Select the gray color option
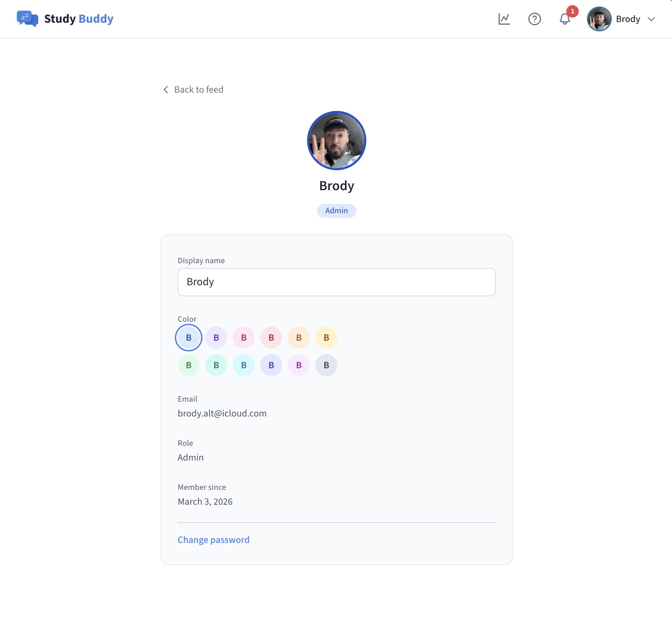This screenshot has width=672, height=638. [326, 365]
